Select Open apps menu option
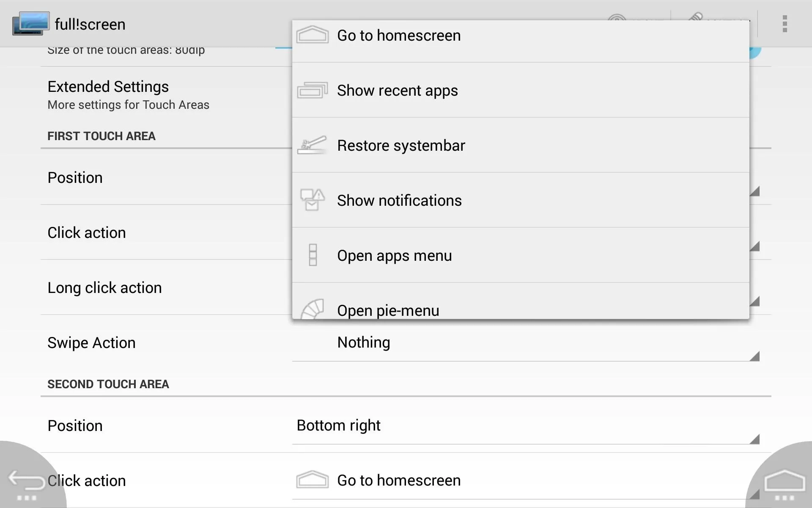Viewport: 812px width, 508px height. click(x=521, y=255)
